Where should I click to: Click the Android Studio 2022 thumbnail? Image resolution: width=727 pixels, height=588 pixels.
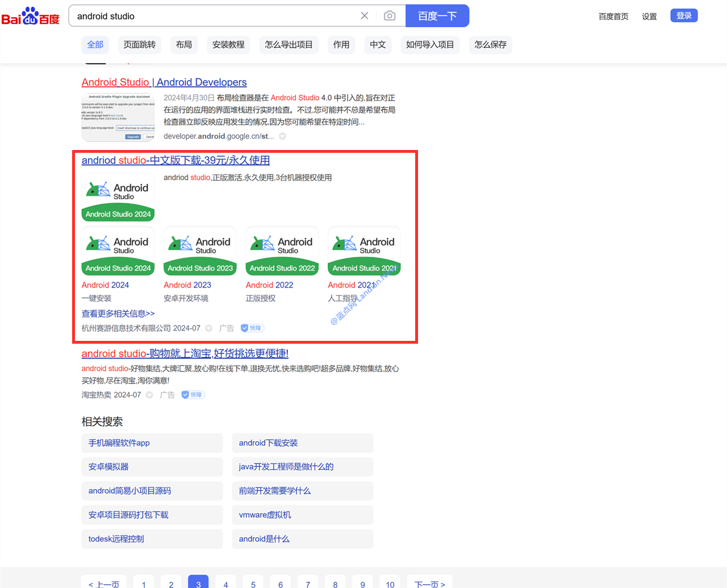(x=282, y=251)
